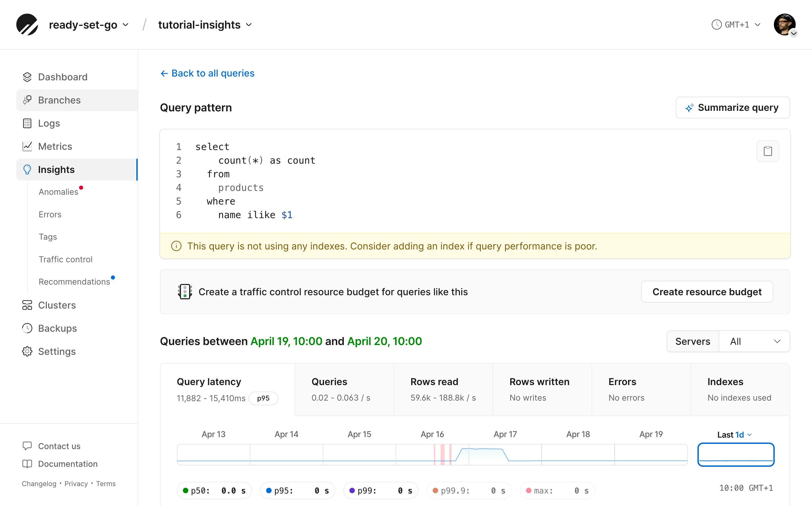The height and width of the screenshot is (506, 812).
Task: Toggle the max latency series
Action: pos(557,490)
